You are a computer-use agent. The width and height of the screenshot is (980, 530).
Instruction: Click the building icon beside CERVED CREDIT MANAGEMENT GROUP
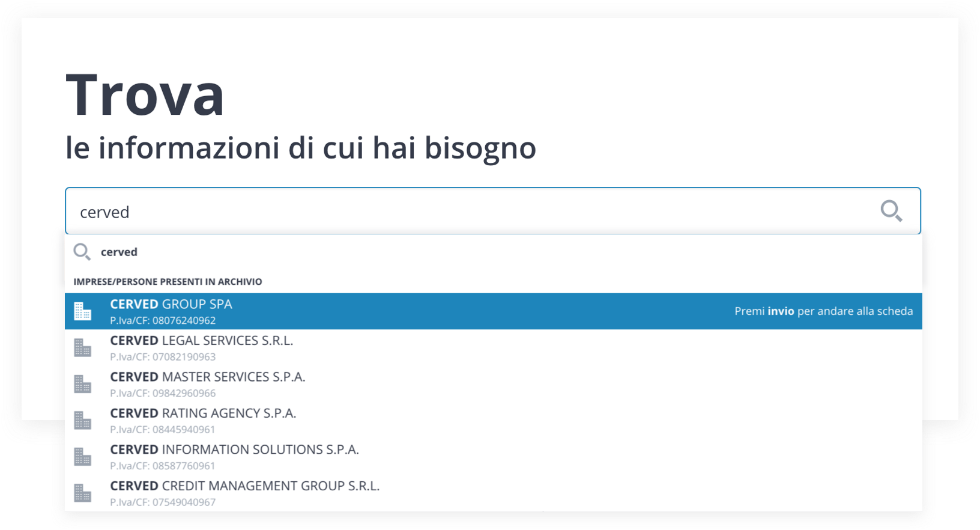83,493
